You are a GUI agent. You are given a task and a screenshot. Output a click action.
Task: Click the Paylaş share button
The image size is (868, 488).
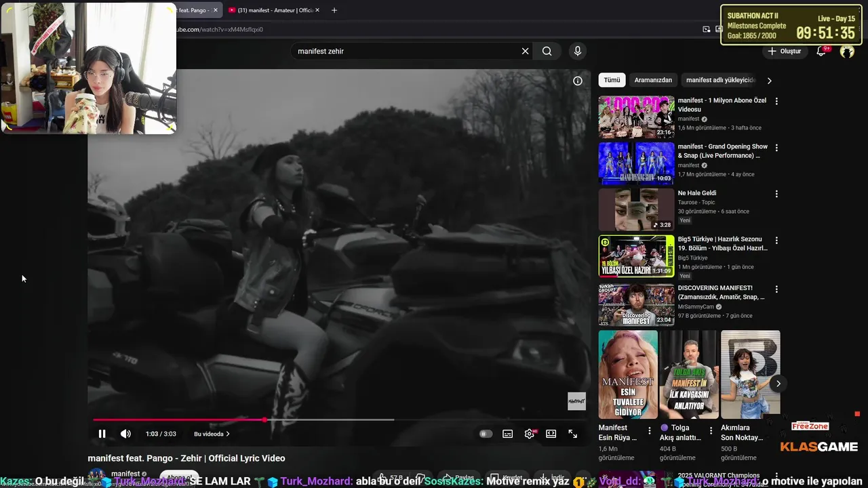(x=459, y=478)
